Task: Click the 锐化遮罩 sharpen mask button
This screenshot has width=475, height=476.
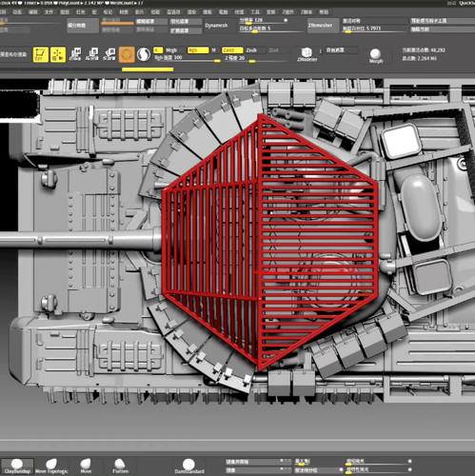Action: (x=186, y=22)
